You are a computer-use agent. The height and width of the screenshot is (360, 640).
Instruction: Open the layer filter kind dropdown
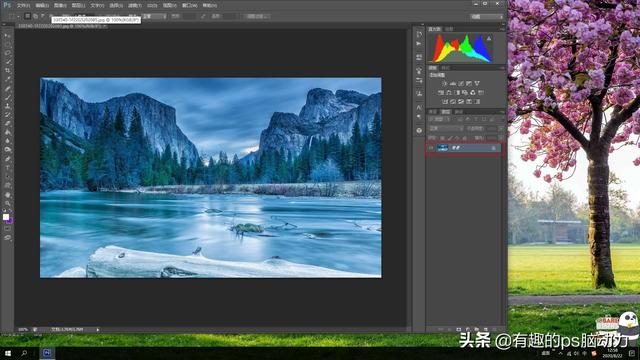click(x=439, y=119)
